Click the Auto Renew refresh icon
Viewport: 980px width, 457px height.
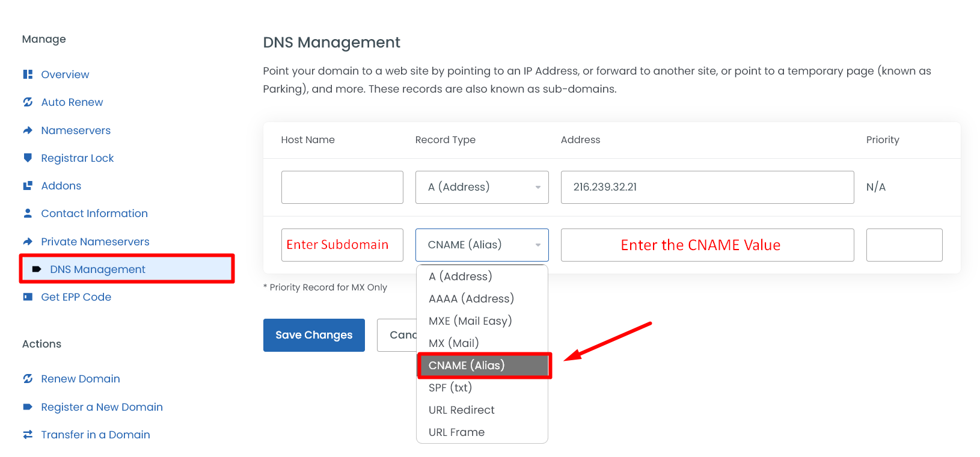28,102
